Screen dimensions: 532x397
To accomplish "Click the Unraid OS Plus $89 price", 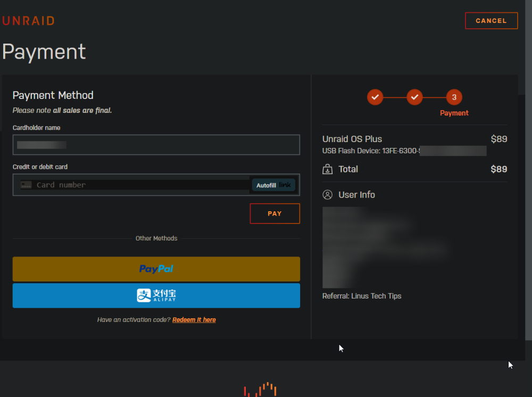I will pos(499,139).
